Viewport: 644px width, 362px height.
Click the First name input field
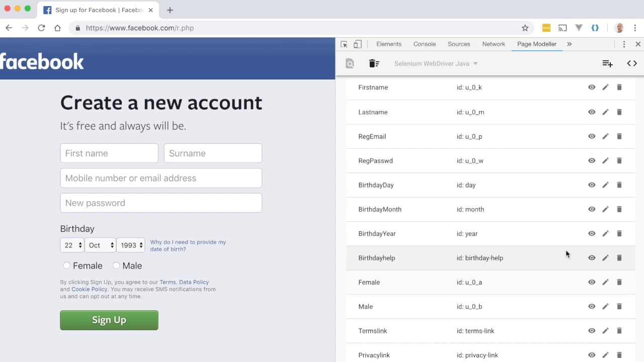[109, 153]
